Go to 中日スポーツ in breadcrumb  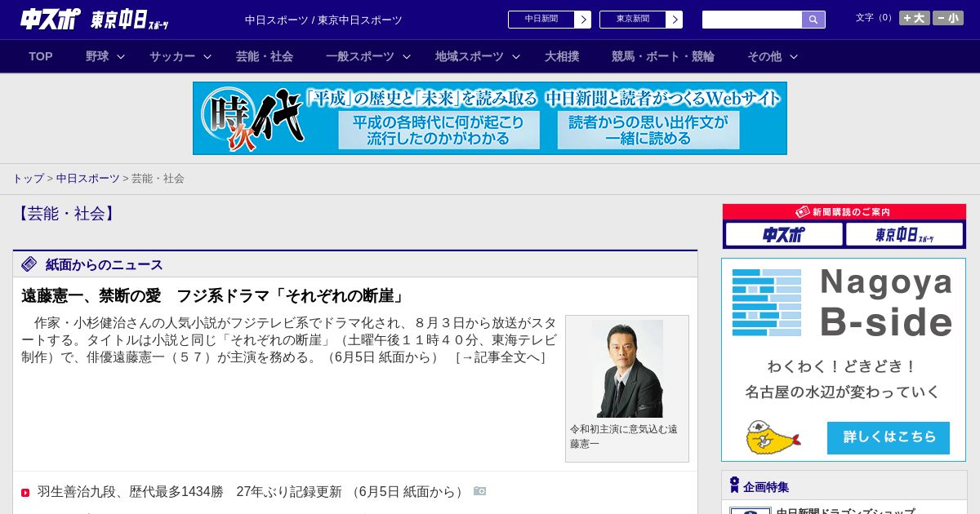point(88,178)
